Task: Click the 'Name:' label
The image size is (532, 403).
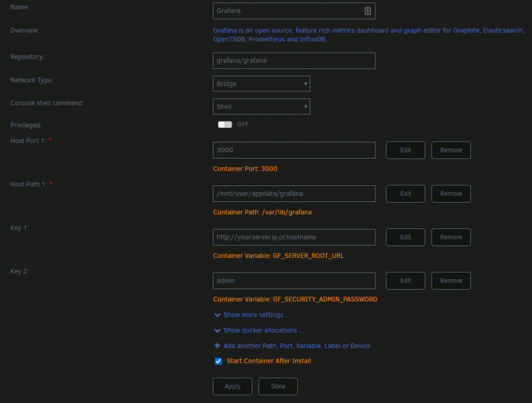Action: pyautogui.click(x=20, y=7)
